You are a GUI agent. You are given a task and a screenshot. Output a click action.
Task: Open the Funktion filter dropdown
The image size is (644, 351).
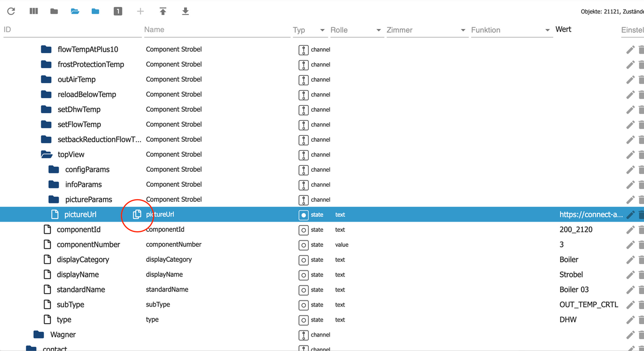pyautogui.click(x=547, y=30)
